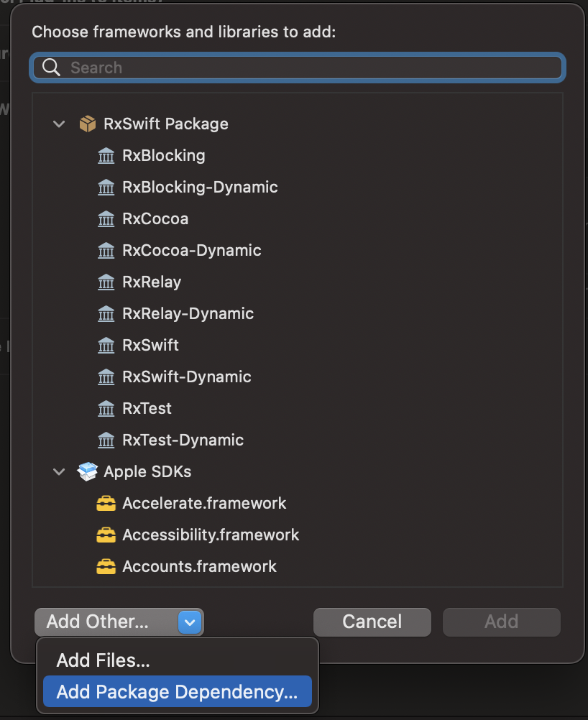Collapse the RxSwift Package group
The height and width of the screenshot is (720, 588).
[x=59, y=124]
